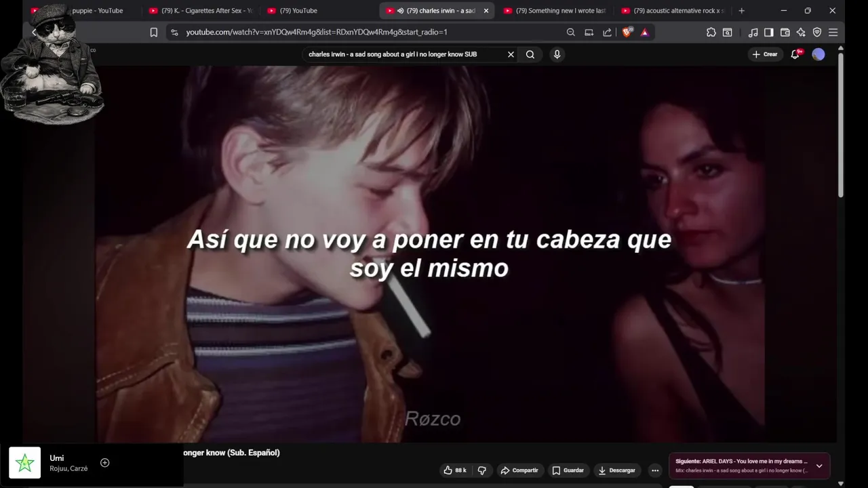Image resolution: width=868 pixels, height=488 pixels.
Task: Click the Compartir share button
Action: click(x=519, y=470)
